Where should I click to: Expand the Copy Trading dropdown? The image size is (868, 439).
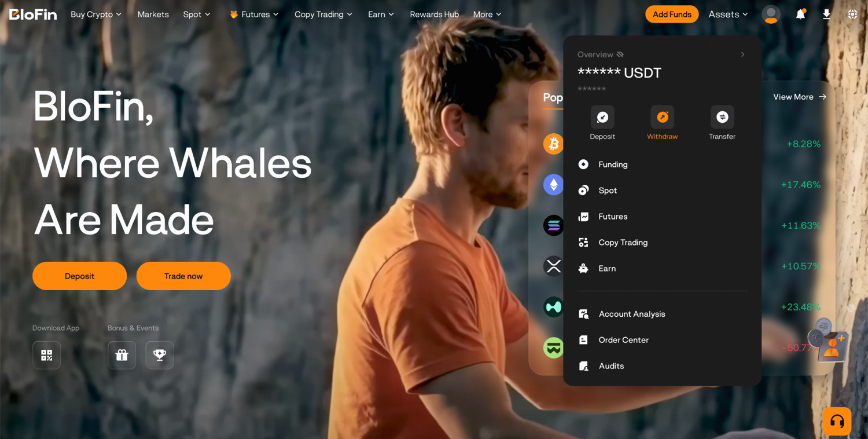pos(323,14)
